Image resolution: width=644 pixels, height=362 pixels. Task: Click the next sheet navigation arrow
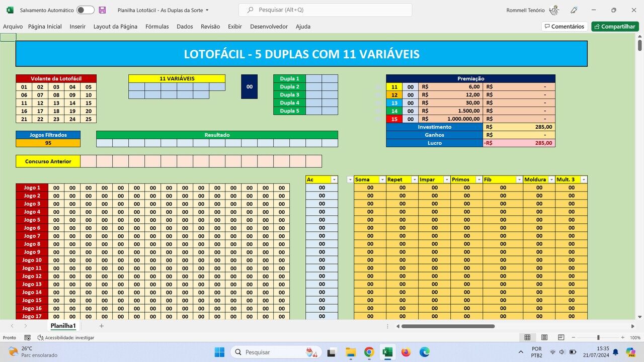point(25,326)
